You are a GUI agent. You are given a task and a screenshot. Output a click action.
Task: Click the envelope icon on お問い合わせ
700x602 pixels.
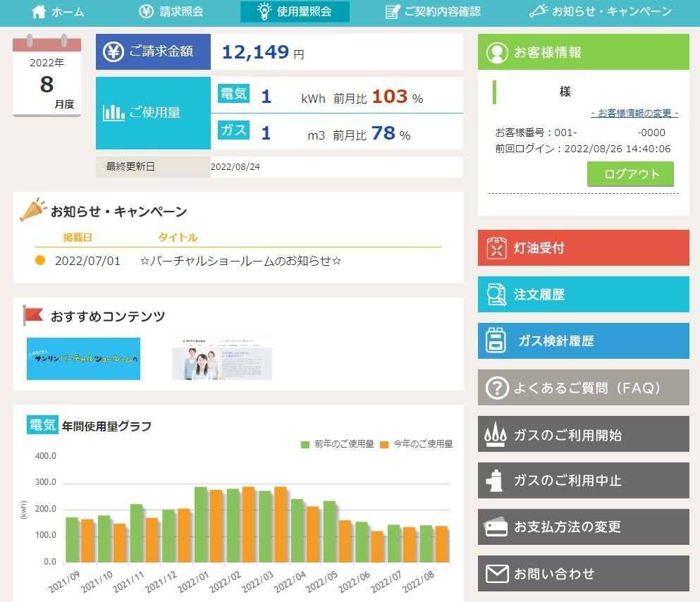point(497,574)
